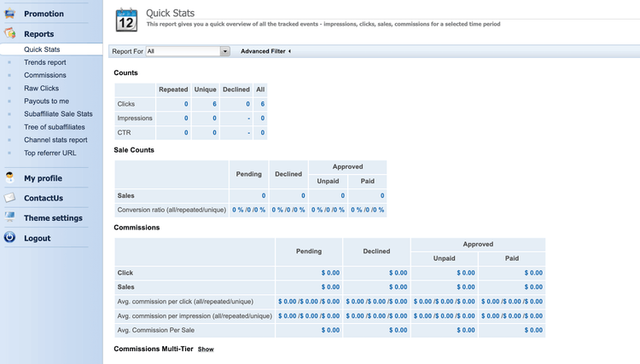Click the unique clicks count 6
The height and width of the screenshot is (364, 640).
click(214, 104)
